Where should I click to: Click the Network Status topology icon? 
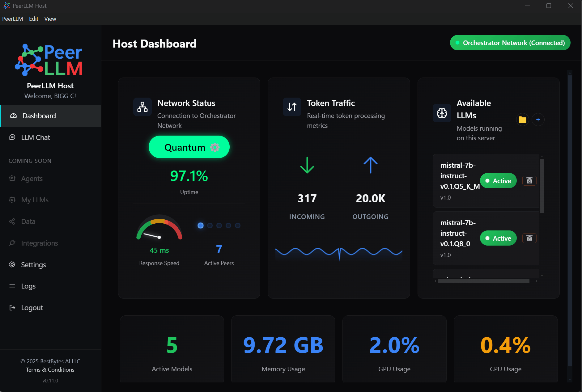(x=142, y=107)
